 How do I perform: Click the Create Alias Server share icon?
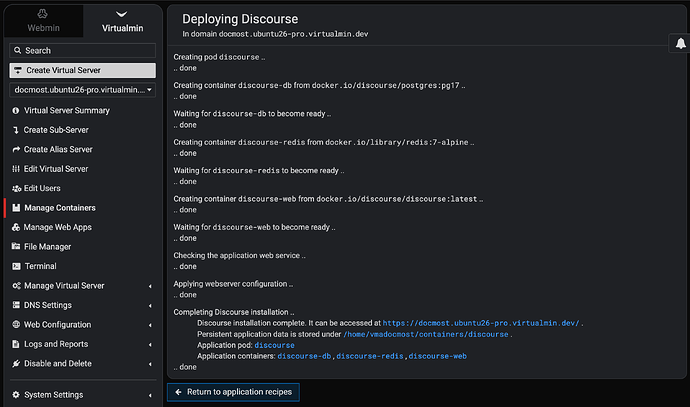16,149
